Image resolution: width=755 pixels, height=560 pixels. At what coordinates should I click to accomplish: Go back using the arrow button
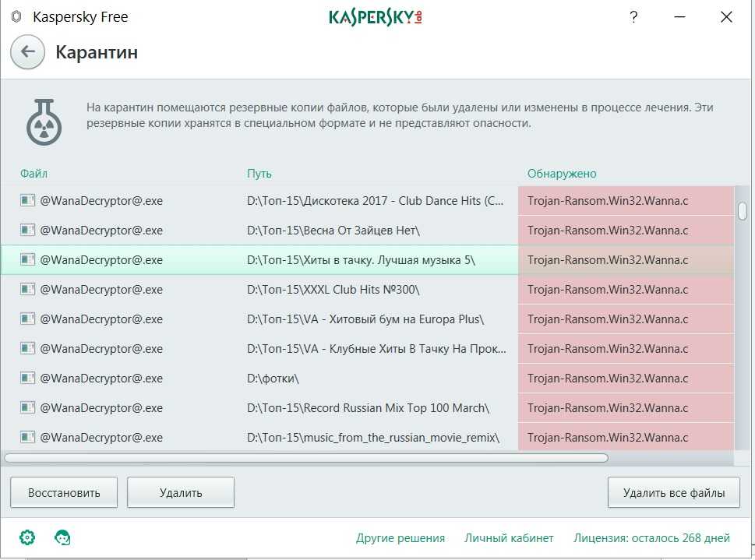click(28, 52)
